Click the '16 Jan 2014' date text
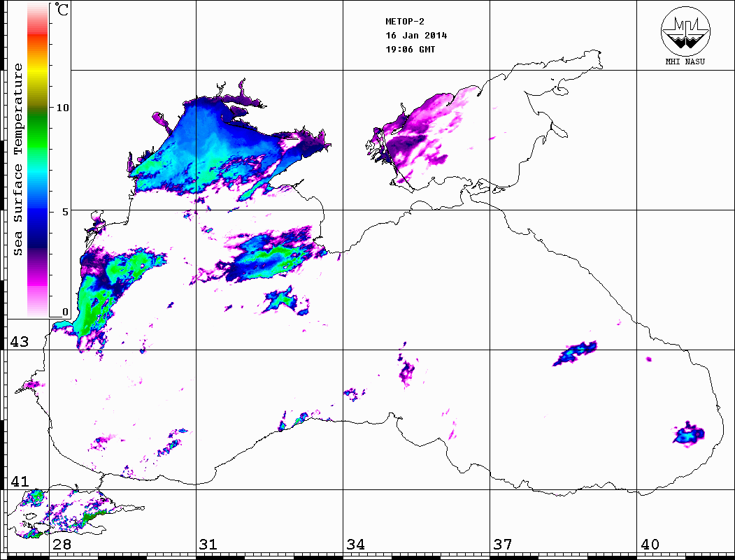 pos(416,36)
